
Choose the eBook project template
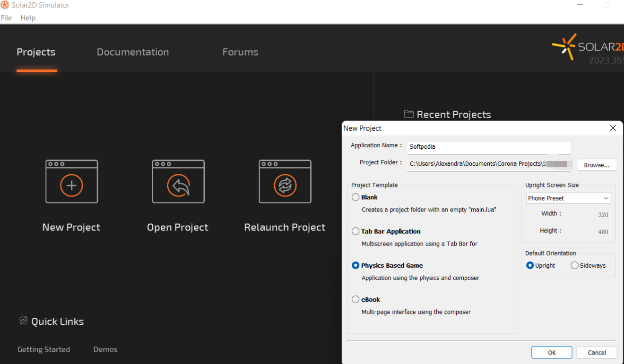point(355,299)
